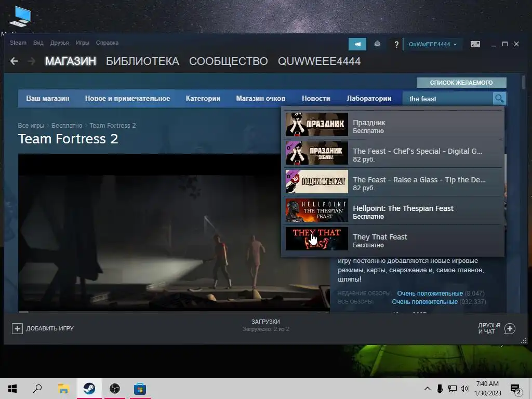The height and width of the screenshot is (399, 532).
Task: Open the QUWWEEE4444 profile tab
Action: click(320, 61)
